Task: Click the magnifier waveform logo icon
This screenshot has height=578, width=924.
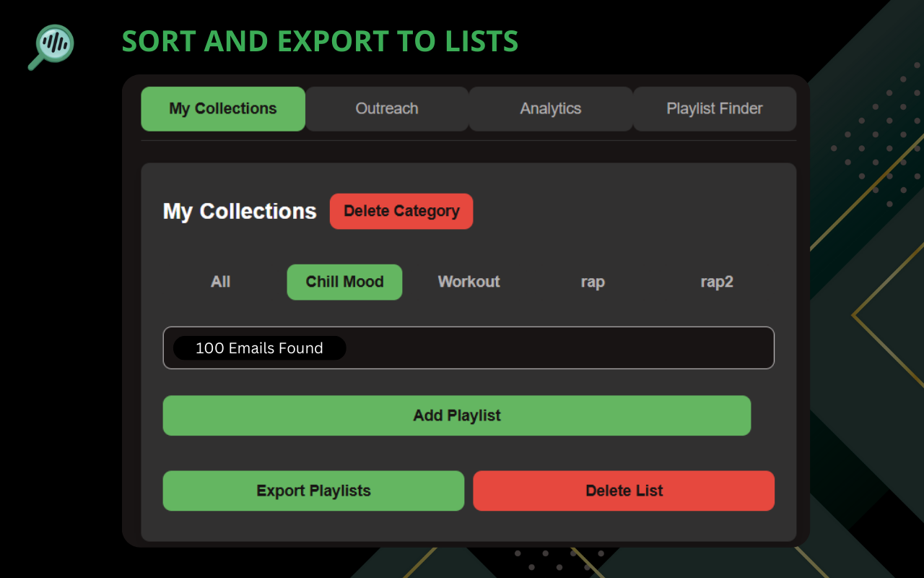Action: [51, 47]
